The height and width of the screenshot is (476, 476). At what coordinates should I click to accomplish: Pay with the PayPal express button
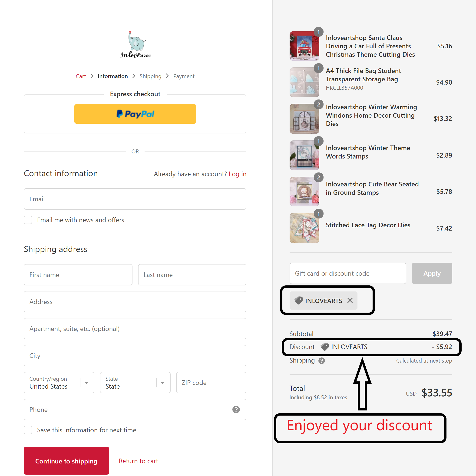135,114
